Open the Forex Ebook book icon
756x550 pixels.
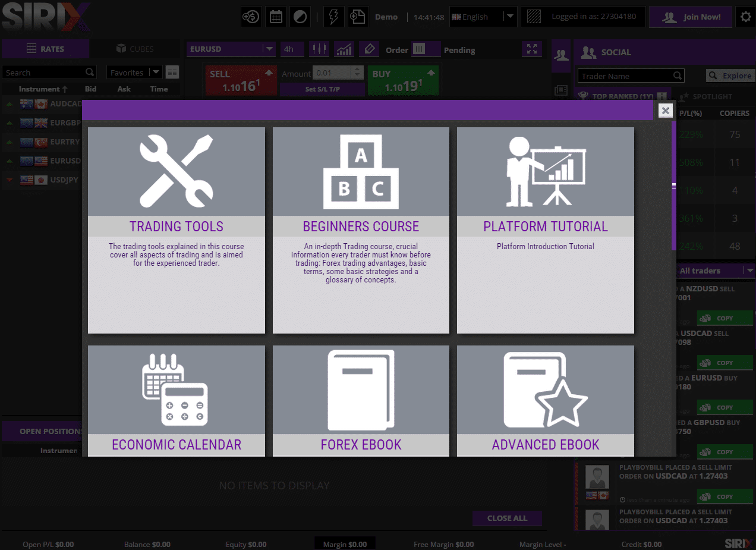pos(361,389)
